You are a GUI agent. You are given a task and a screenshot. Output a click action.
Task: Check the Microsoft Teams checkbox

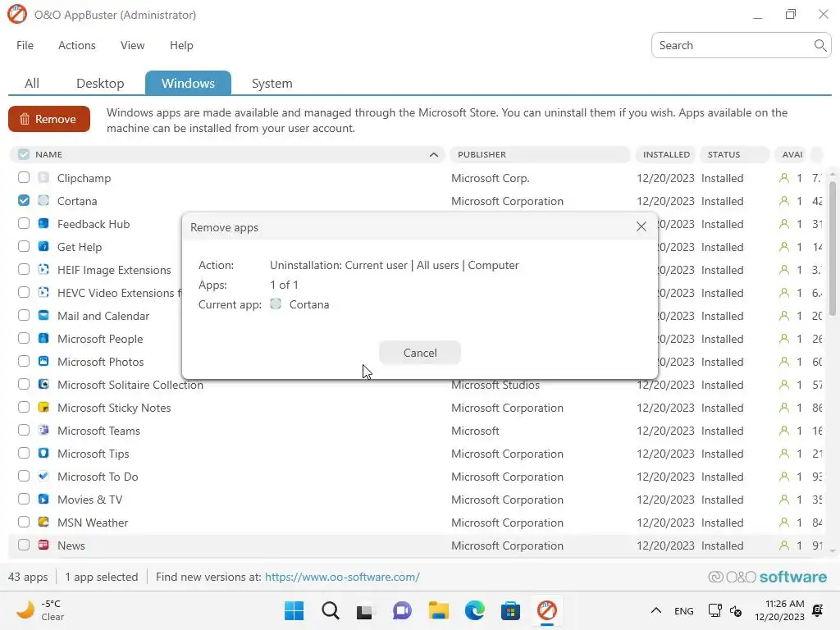click(24, 430)
